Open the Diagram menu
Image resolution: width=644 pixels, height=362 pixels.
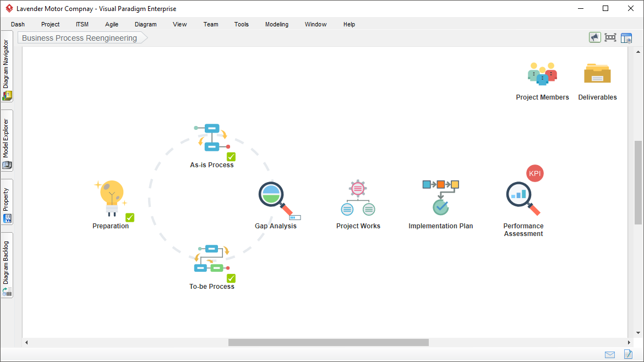[145, 24]
